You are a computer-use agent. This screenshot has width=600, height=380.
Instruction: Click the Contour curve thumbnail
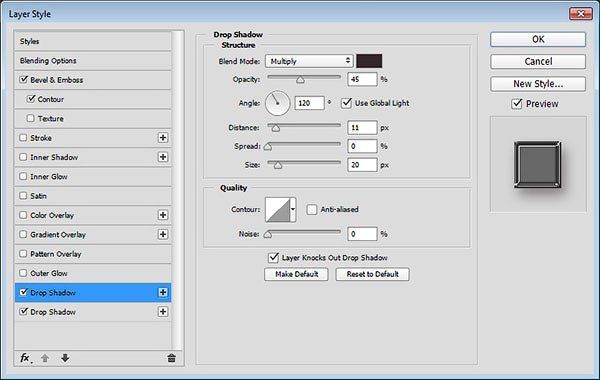point(278,209)
